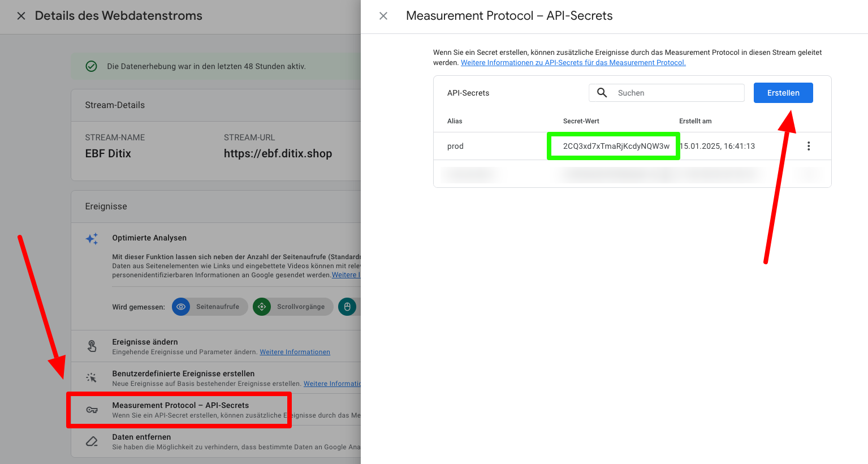Click the eraser icon for Daten entfernen
The width and height of the screenshot is (868, 464).
(92, 441)
